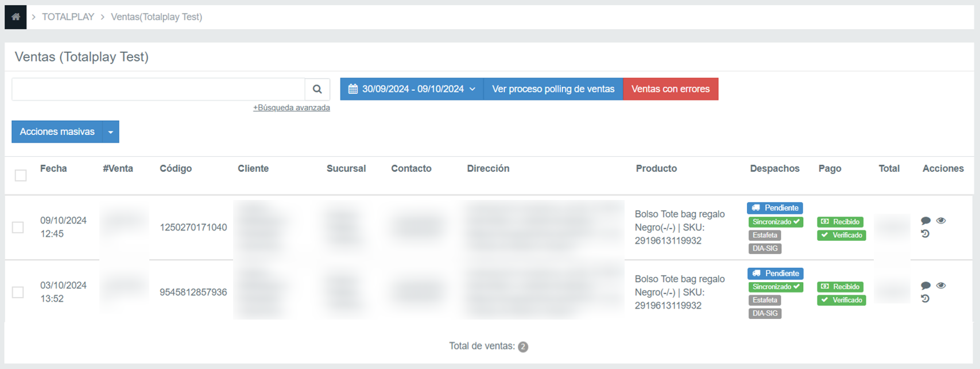
Task: Sort by the Cliente column header
Action: click(253, 168)
